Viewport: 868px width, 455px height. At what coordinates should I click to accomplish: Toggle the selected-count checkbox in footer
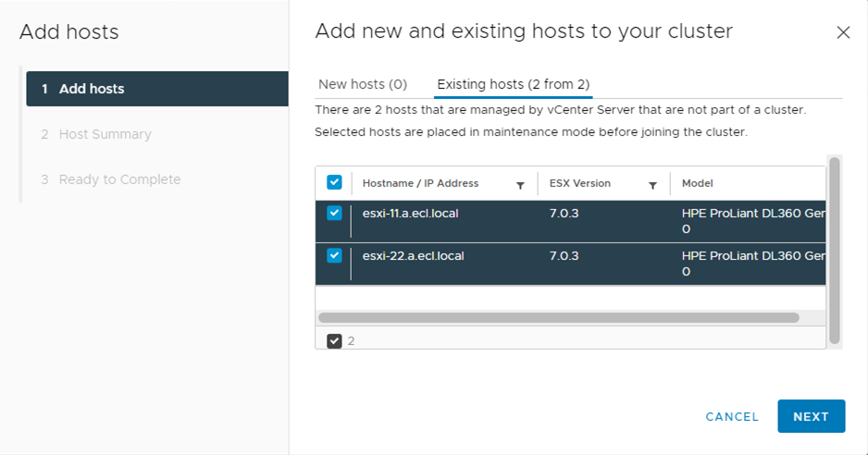pos(334,340)
